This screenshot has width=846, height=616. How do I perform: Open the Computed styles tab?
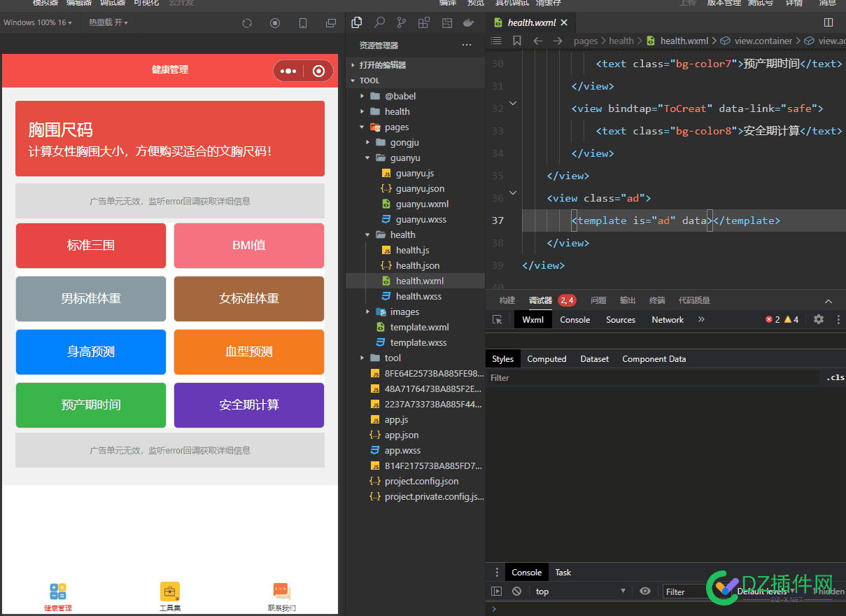coord(547,358)
